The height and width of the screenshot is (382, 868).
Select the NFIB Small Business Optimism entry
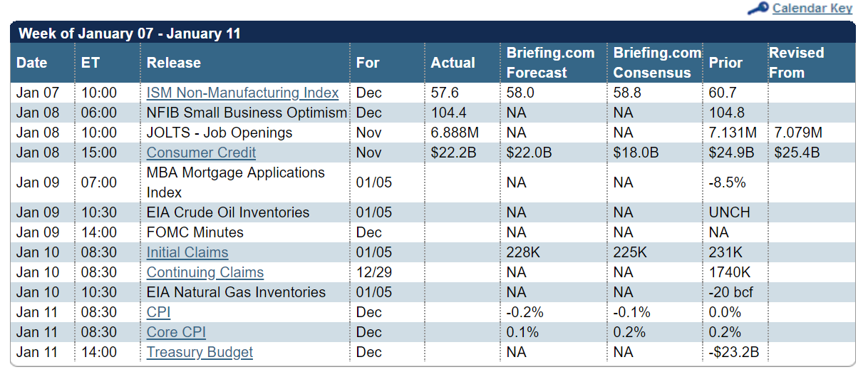(247, 113)
